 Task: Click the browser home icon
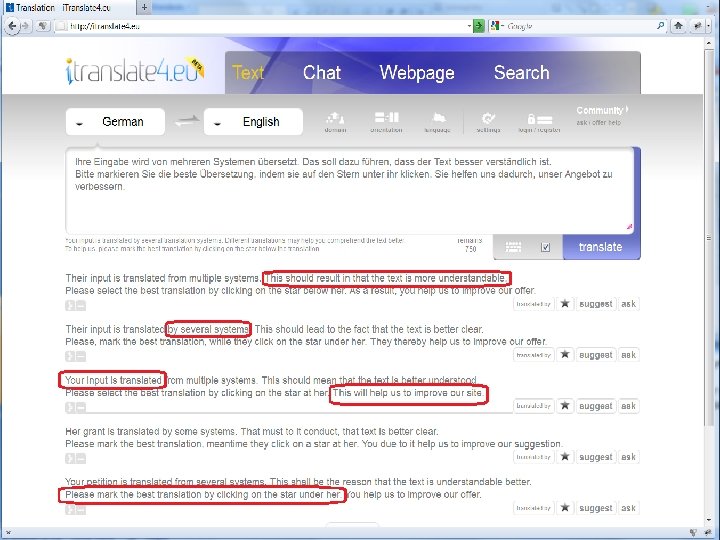click(678, 26)
